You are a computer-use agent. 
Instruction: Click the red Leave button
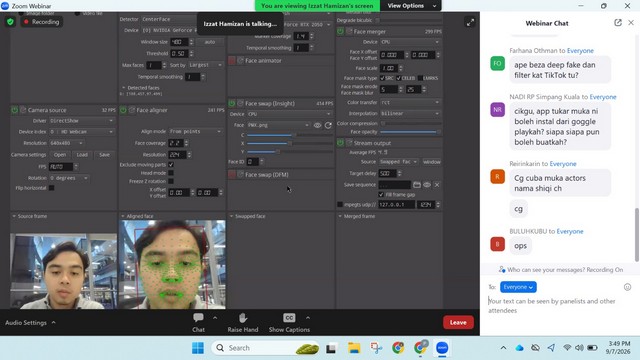coord(458,322)
